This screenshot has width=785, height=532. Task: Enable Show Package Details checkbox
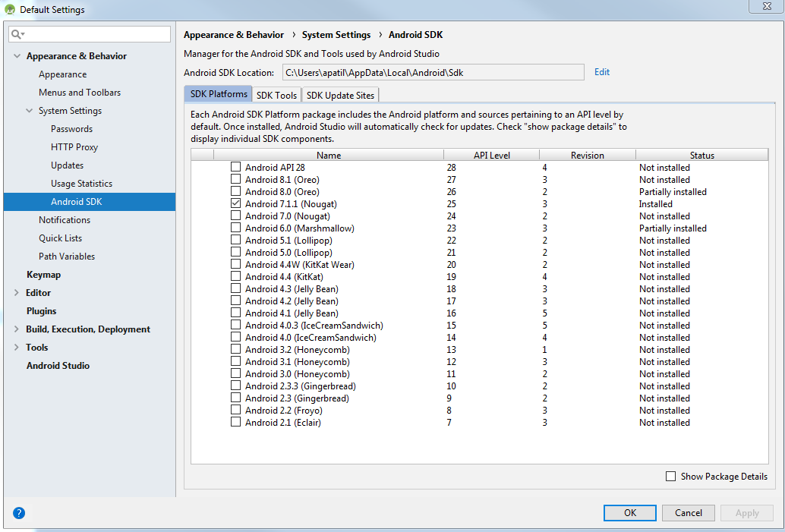(671, 476)
